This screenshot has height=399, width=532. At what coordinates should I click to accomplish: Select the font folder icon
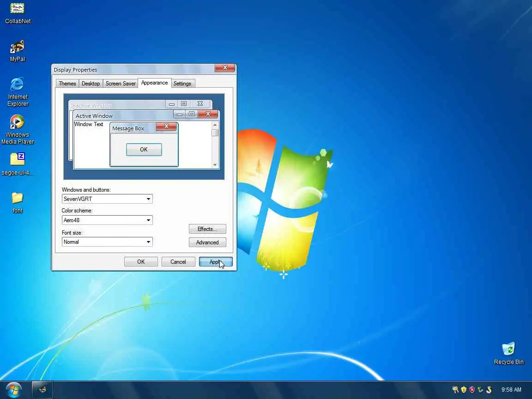[x=17, y=203]
